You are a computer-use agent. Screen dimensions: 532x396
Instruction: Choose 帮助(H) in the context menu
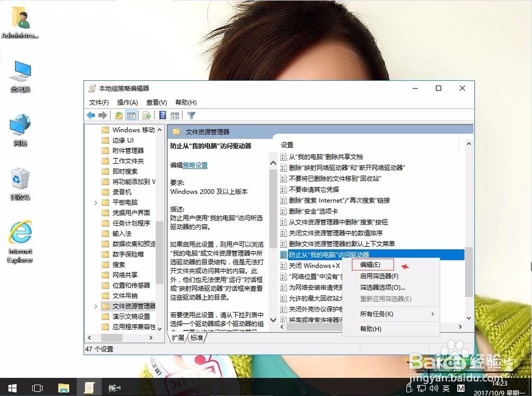pyautogui.click(x=391, y=329)
